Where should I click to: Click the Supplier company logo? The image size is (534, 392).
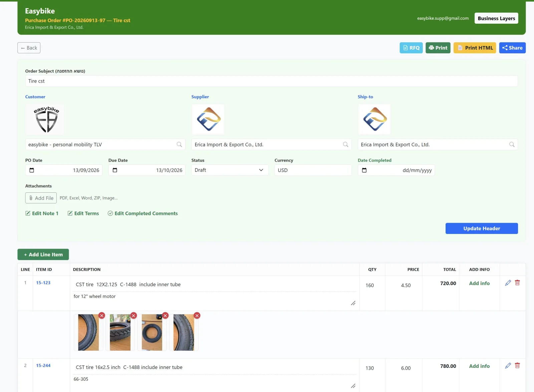pos(208,119)
